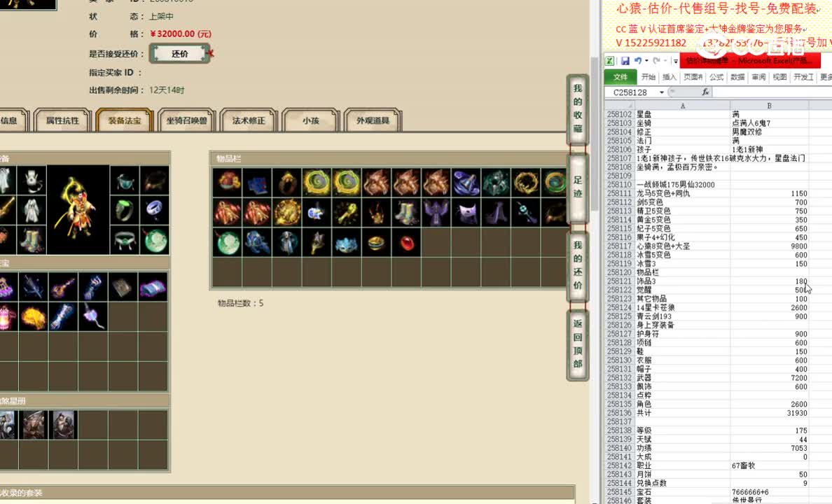Open the Excel 公式 ribbon tab
The height and width of the screenshot is (504, 832).
click(716, 77)
